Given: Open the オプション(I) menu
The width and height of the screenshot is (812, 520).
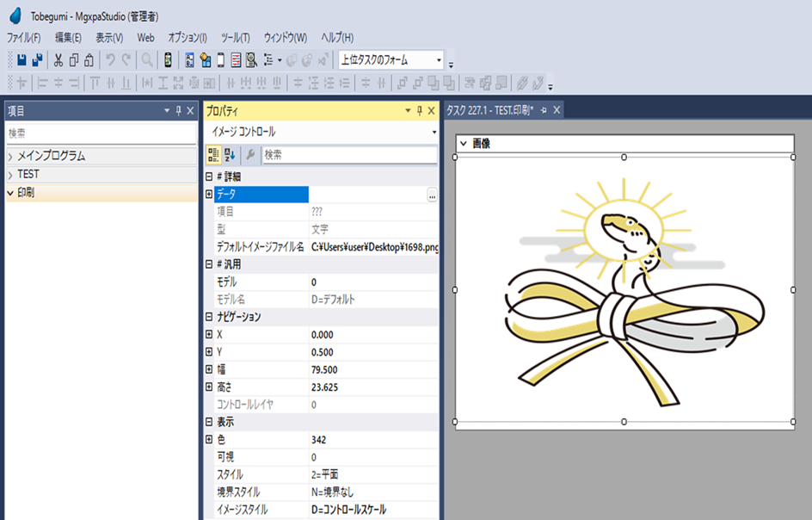Looking at the screenshot, I should 187,38.
